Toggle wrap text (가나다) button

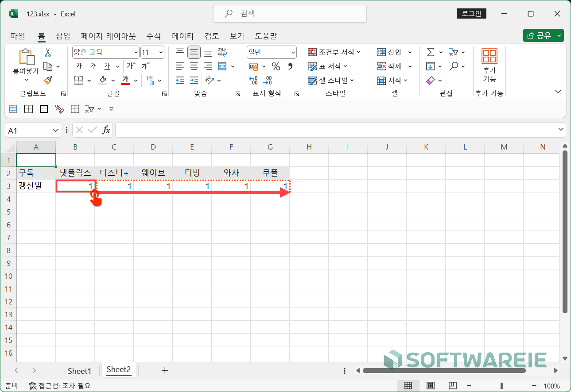[222, 52]
